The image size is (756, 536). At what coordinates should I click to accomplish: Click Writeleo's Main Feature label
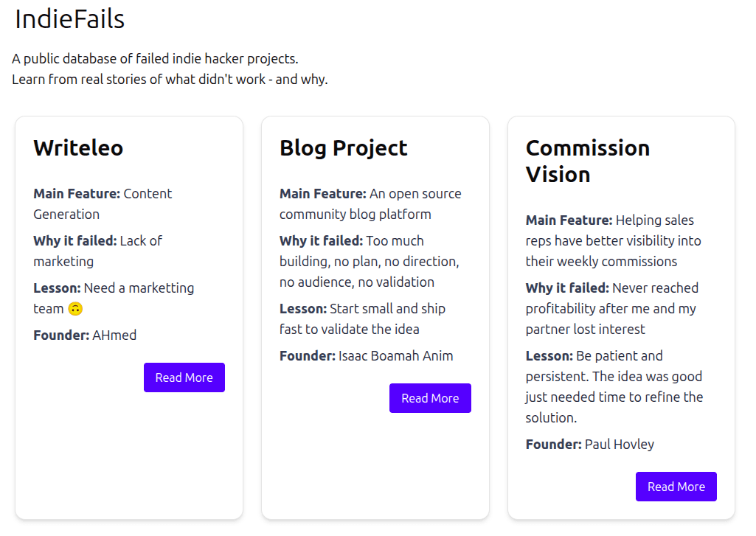[77, 193]
